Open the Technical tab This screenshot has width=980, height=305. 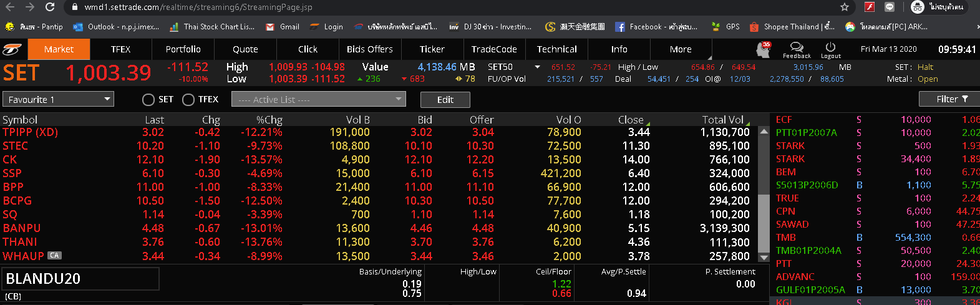click(557, 49)
